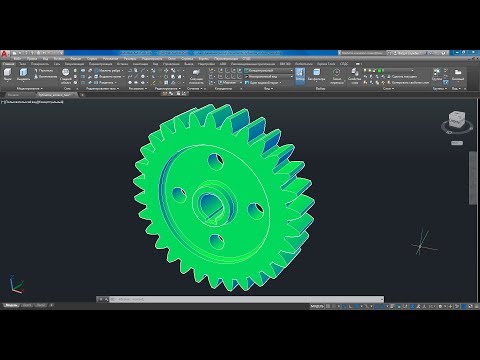The width and height of the screenshot is (480, 360).
Task: Switch to the Тело ribbon tab
Action: coord(22,64)
